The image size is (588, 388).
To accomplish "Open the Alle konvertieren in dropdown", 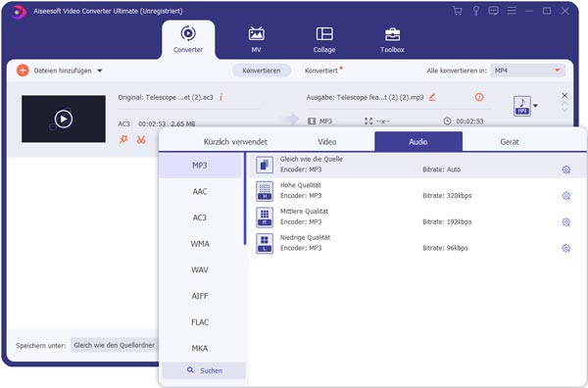I will [527, 71].
